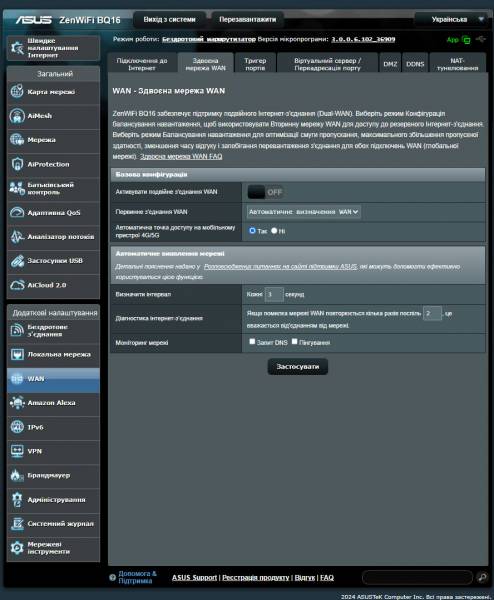Open the 'Реєстрація продукту' footer link

pos(256,577)
